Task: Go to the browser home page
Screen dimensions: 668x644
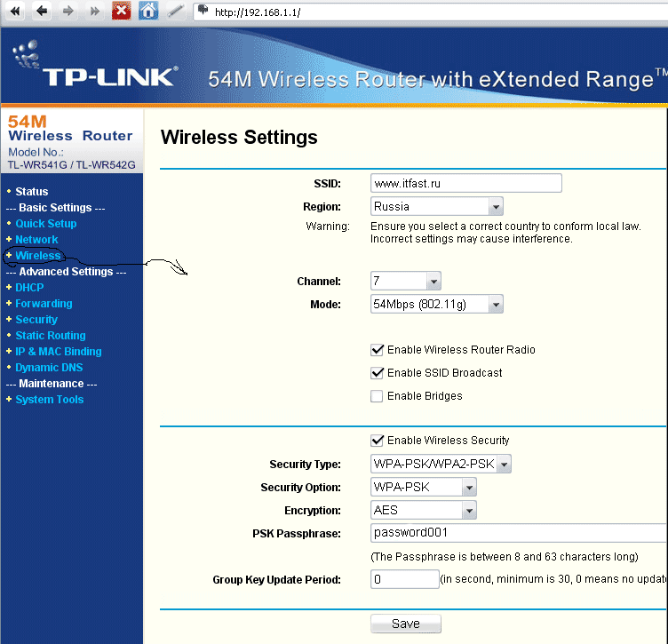Action: tap(149, 11)
